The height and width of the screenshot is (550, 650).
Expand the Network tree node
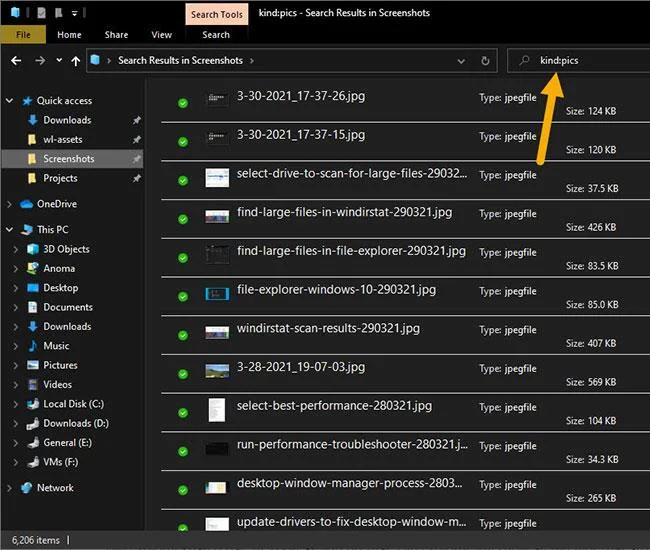(10, 488)
